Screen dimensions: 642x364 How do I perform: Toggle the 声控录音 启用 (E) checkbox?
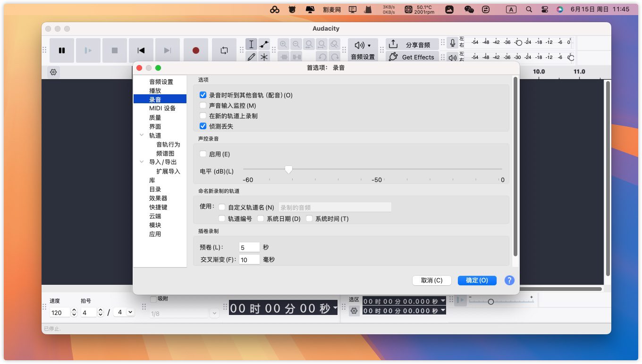pyautogui.click(x=203, y=154)
